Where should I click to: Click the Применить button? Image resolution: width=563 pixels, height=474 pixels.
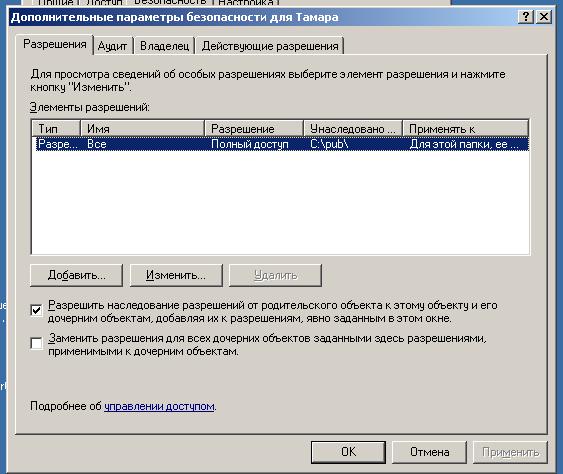pos(510,452)
